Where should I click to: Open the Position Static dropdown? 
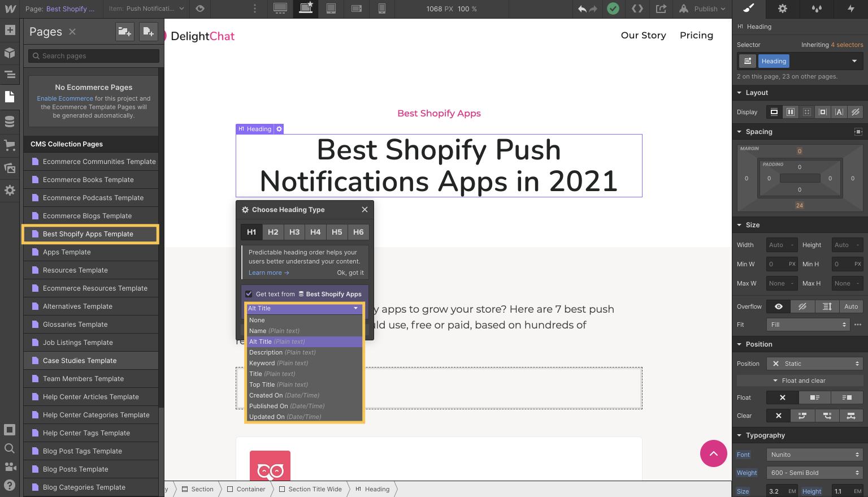814,364
